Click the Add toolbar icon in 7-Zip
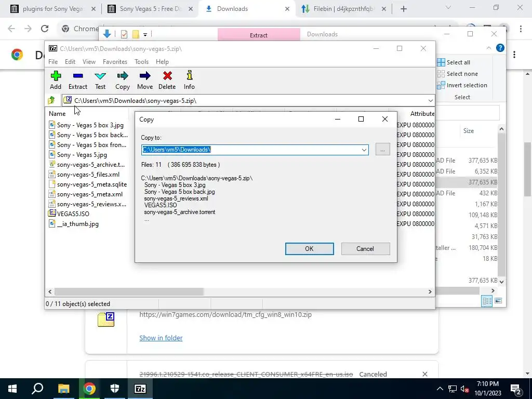The width and height of the screenshot is (532, 399). coord(56,81)
